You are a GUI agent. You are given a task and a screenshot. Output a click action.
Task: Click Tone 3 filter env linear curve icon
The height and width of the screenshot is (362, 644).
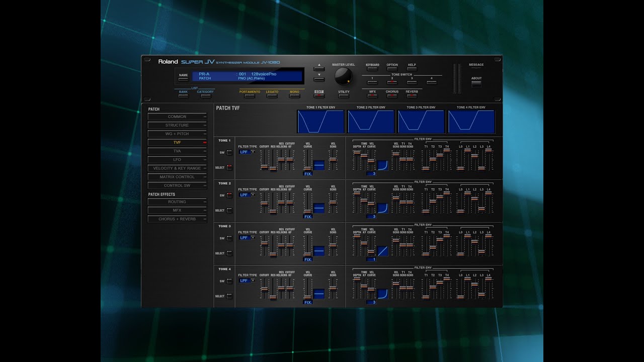click(x=383, y=251)
